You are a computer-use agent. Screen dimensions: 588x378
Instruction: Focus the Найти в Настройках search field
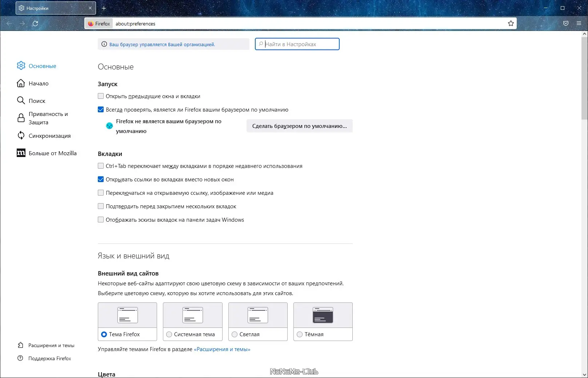[x=297, y=44]
